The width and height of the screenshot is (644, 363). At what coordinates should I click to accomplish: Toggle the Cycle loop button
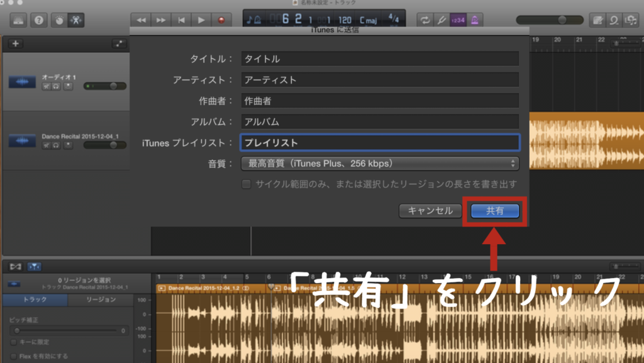click(x=425, y=20)
